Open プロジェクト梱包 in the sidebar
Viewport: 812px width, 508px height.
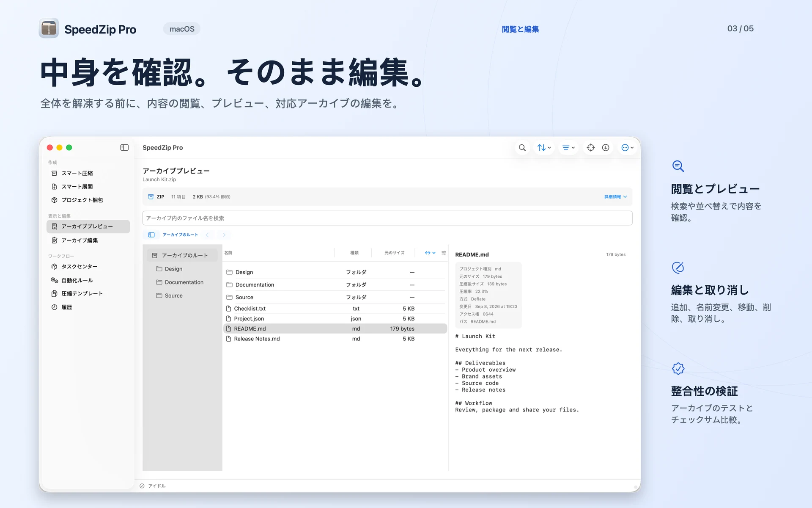click(88, 200)
